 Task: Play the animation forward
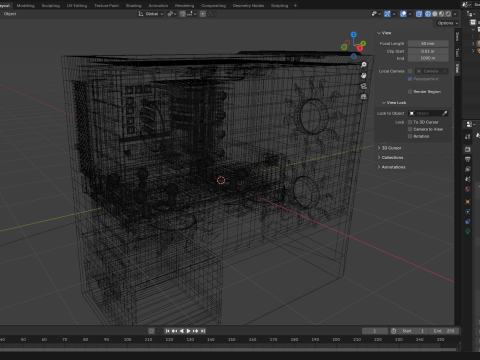(x=188, y=331)
